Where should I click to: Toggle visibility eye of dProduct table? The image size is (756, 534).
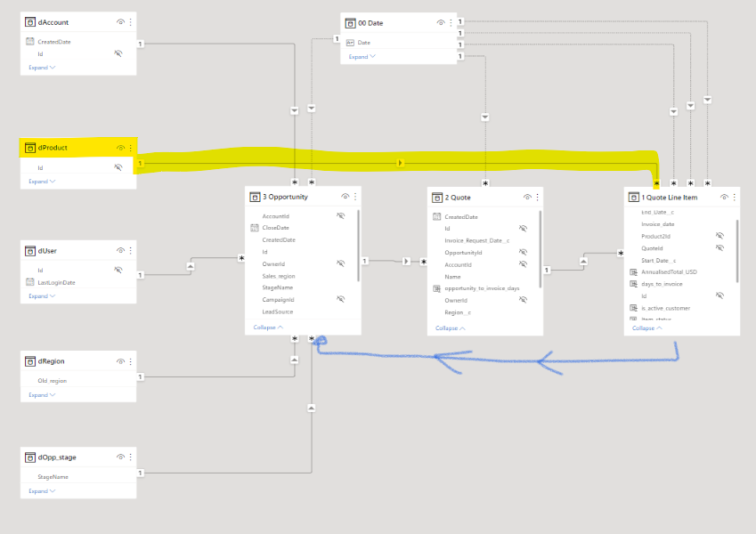(x=120, y=148)
